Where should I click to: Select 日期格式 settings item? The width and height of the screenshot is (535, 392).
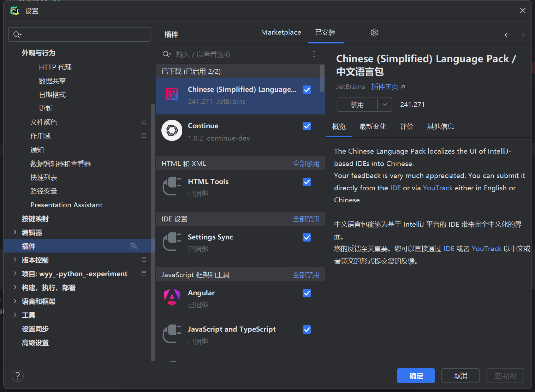tap(52, 95)
